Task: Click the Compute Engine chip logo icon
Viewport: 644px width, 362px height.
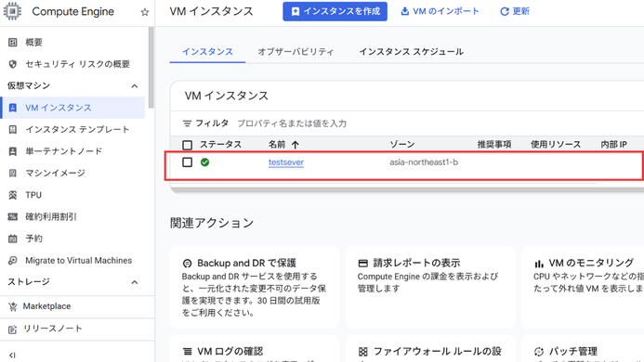Action: (12, 11)
